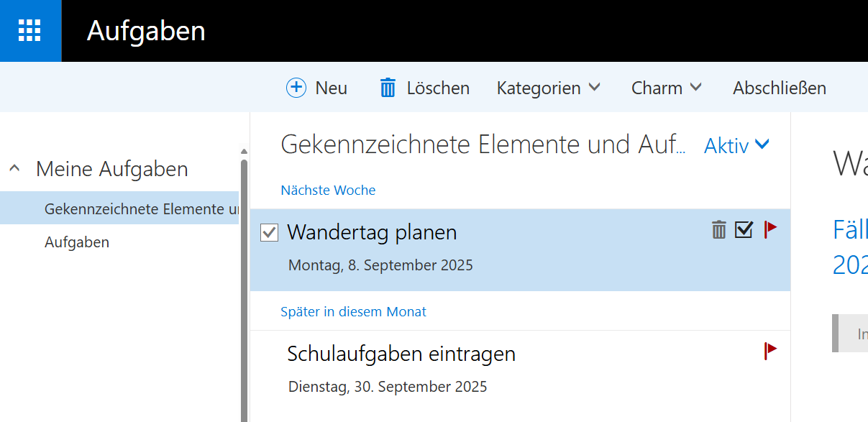Open the Kategorien dropdown
Image resolution: width=868 pixels, height=422 pixels.
548,88
